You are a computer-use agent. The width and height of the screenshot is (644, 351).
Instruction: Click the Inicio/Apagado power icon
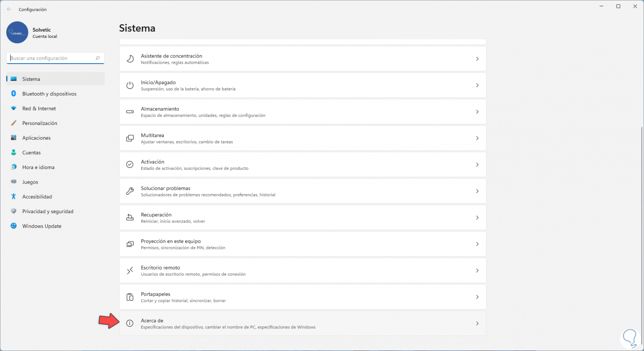130,85
